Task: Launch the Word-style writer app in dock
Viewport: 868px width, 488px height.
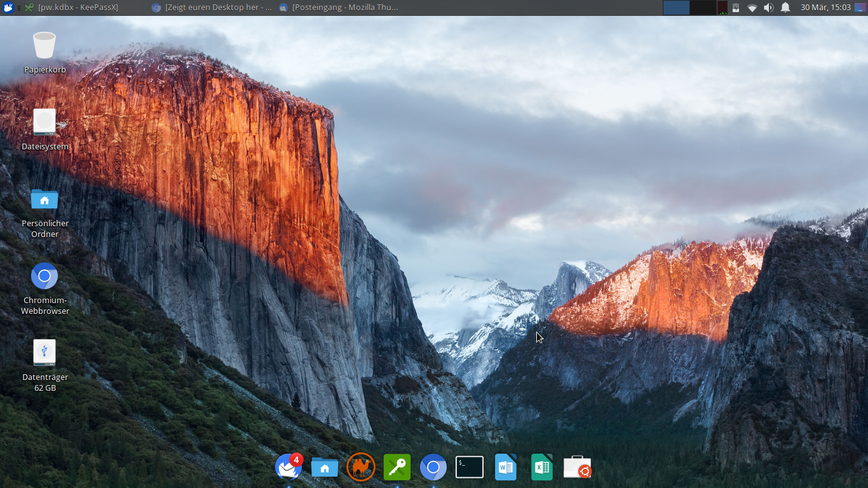Action: 506,468
